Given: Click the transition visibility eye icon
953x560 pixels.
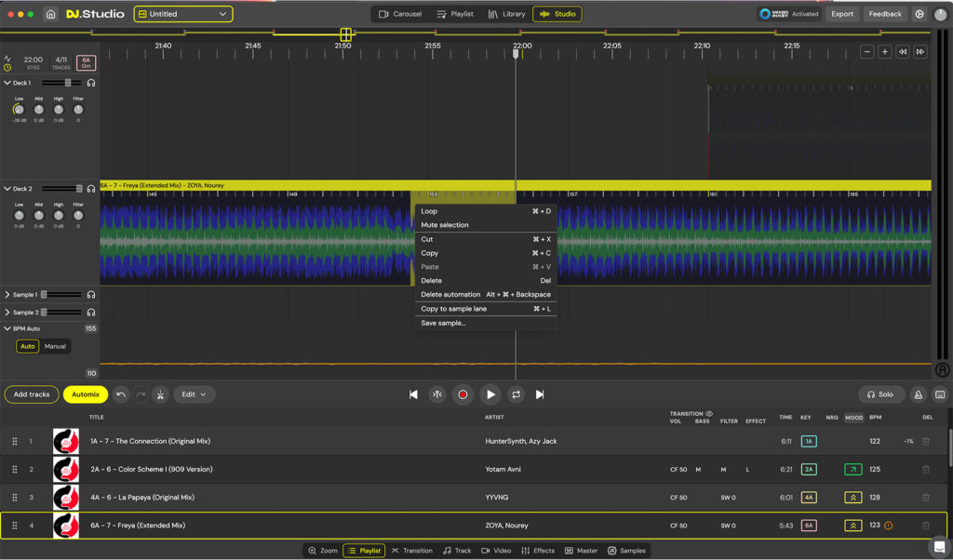Looking at the screenshot, I should click(x=708, y=414).
